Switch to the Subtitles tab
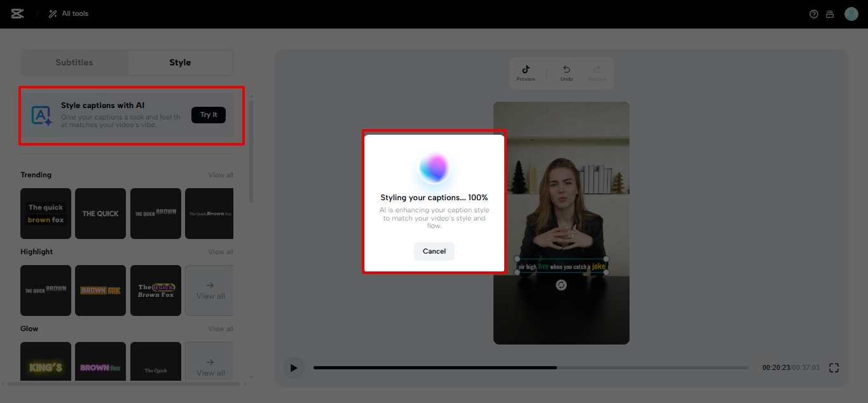This screenshot has height=403, width=868. (74, 62)
